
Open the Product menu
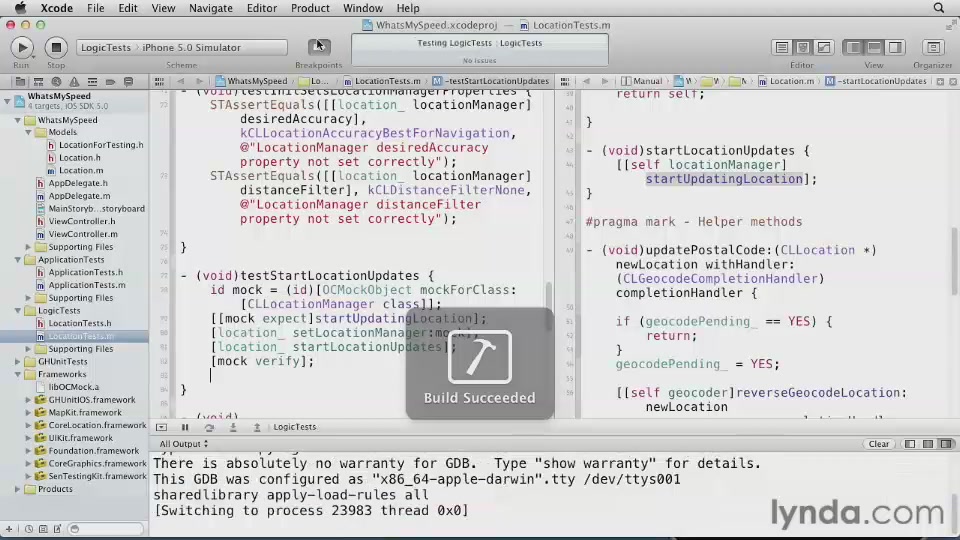tap(310, 8)
